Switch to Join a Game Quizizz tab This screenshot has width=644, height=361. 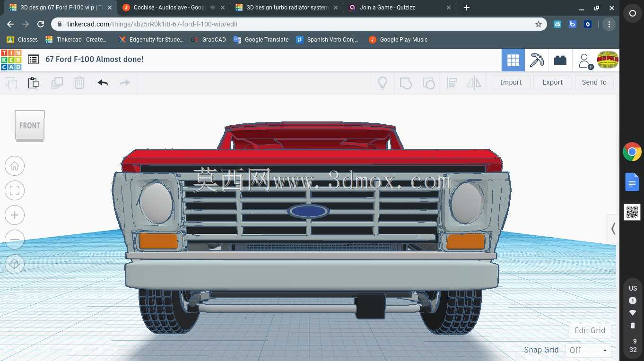[x=400, y=8]
